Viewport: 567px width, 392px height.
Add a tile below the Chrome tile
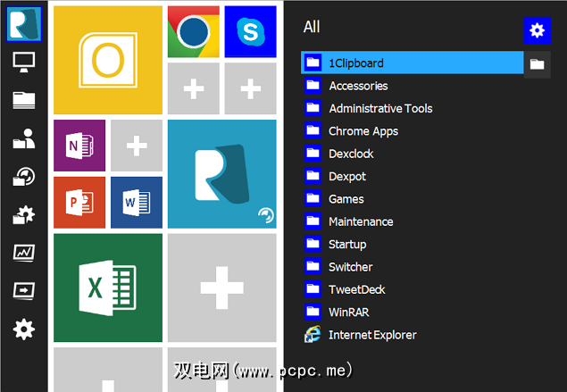click(194, 88)
